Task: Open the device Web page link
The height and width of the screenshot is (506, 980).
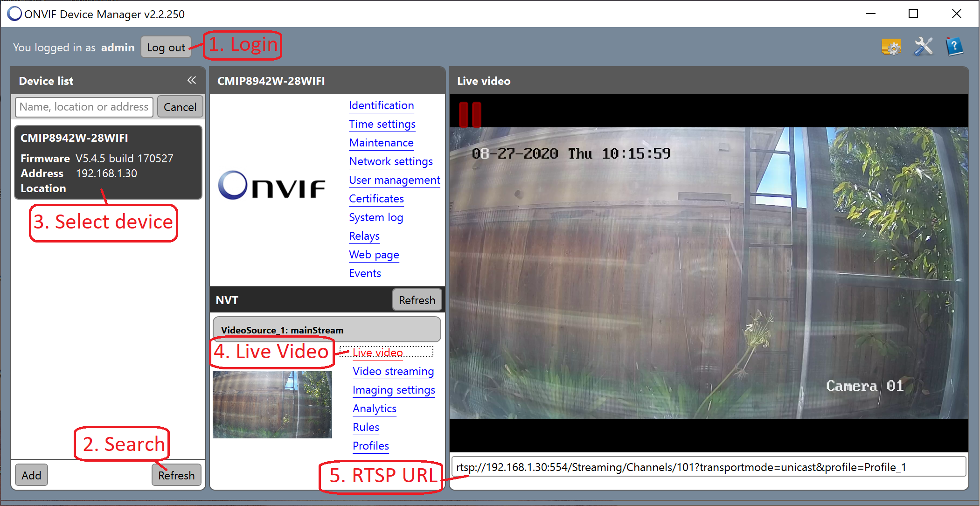Action: pyautogui.click(x=374, y=255)
